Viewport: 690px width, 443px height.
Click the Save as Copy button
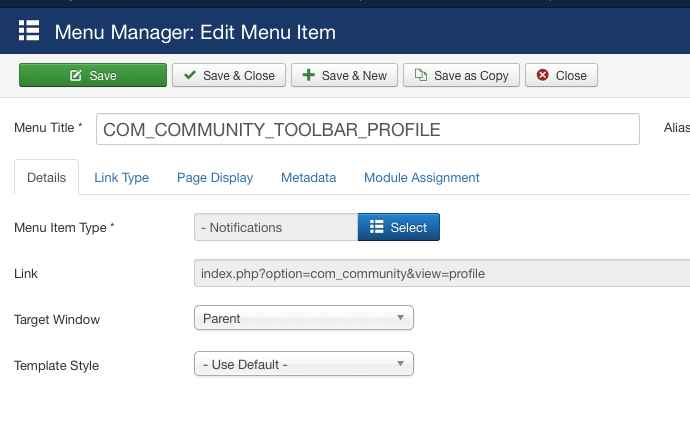461,75
